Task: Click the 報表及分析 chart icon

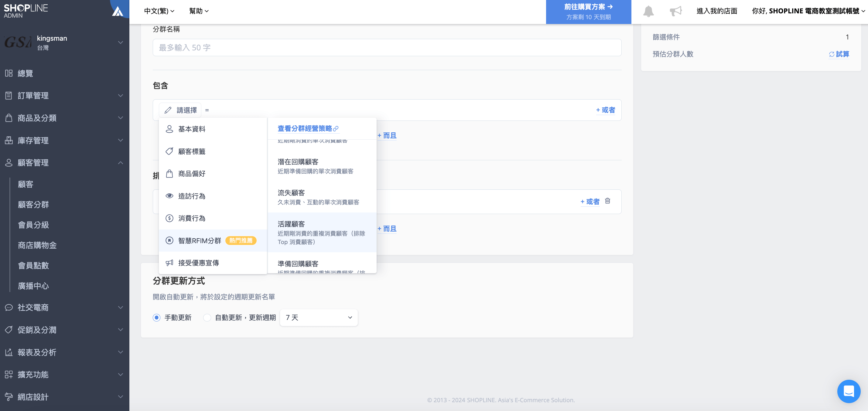Action: (9, 352)
